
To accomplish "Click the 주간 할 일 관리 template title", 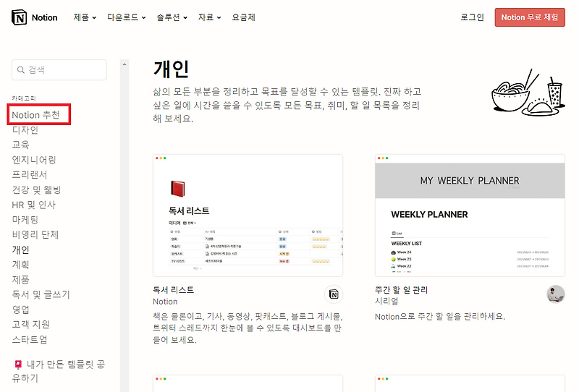I will tap(401, 290).
